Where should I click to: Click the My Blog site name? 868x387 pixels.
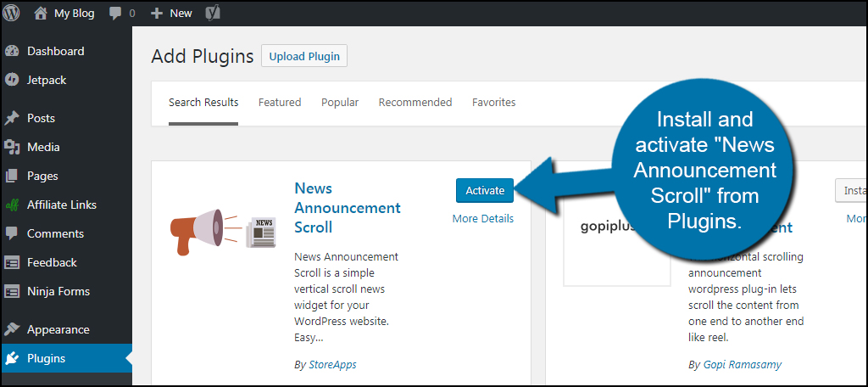(75, 14)
